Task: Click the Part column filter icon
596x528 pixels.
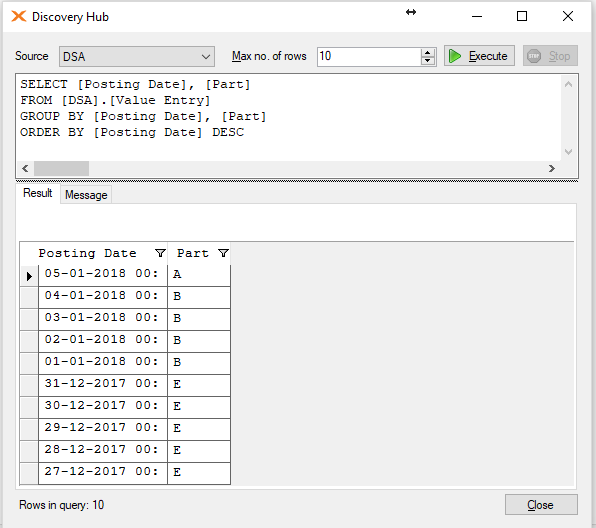Action: 223,253
